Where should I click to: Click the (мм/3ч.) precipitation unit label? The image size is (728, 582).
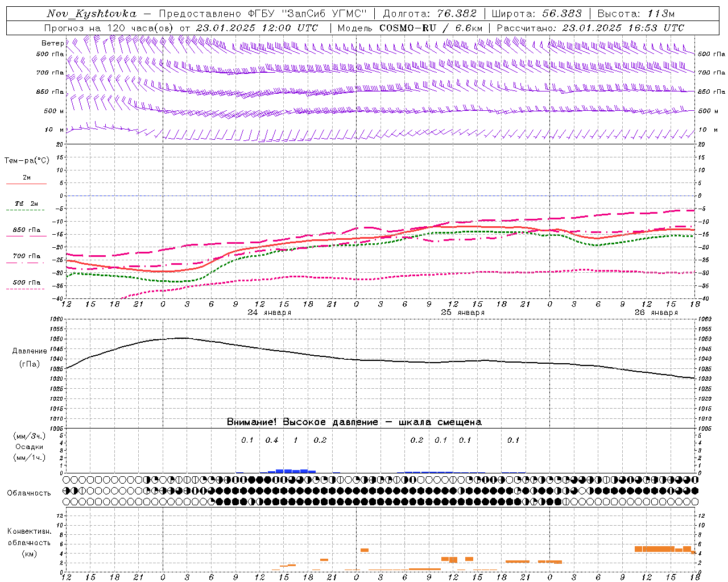pyautogui.click(x=30, y=436)
